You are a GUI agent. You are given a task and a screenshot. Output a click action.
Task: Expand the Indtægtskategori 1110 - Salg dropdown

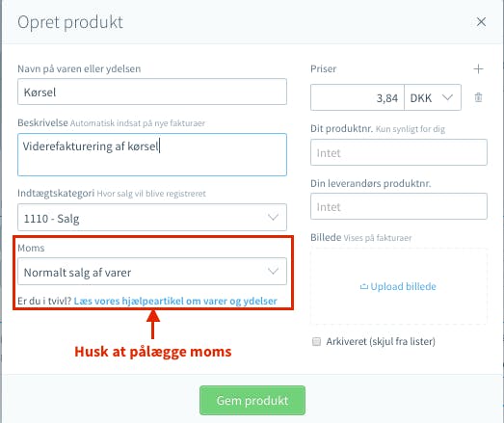coord(152,218)
